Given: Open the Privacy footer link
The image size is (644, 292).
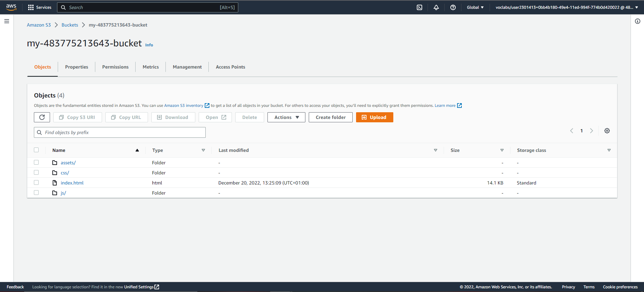Looking at the screenshot, I should click(x=568, y=287).
